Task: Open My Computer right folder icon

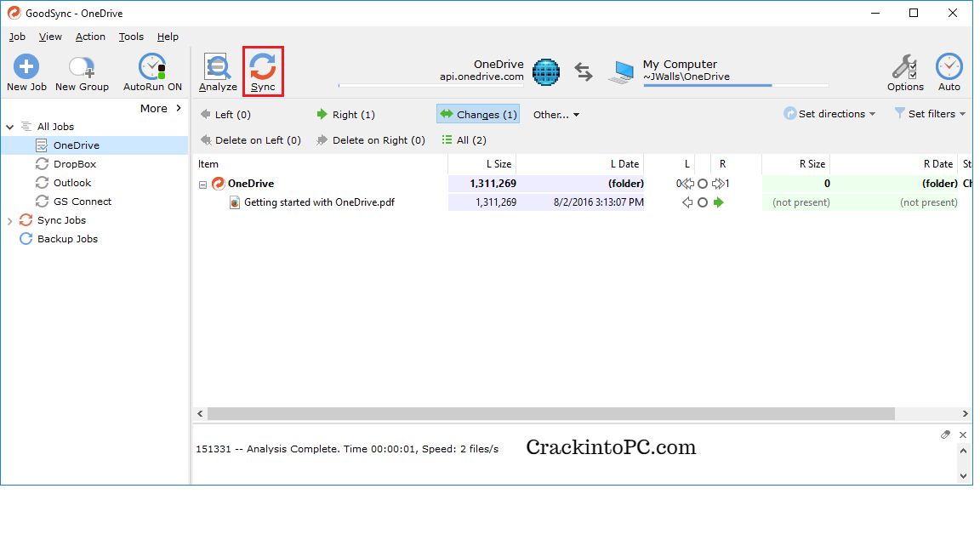Action: coord(621,72)
